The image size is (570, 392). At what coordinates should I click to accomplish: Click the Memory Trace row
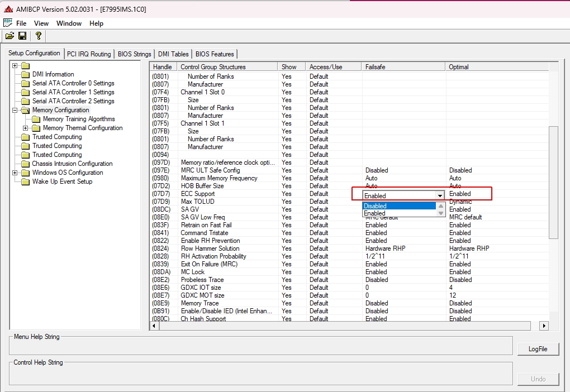(349, 303)
